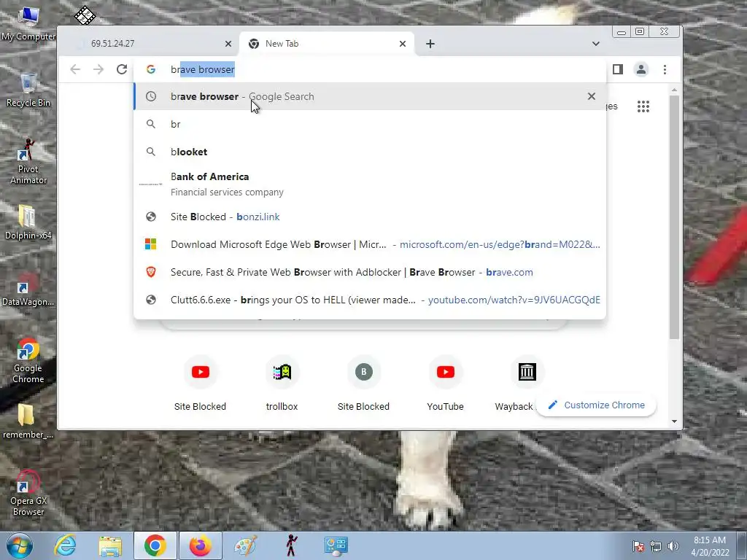The image size is (747, 560).
Task: Select the remember_ desktop folder
Action: tap(28, 422)
